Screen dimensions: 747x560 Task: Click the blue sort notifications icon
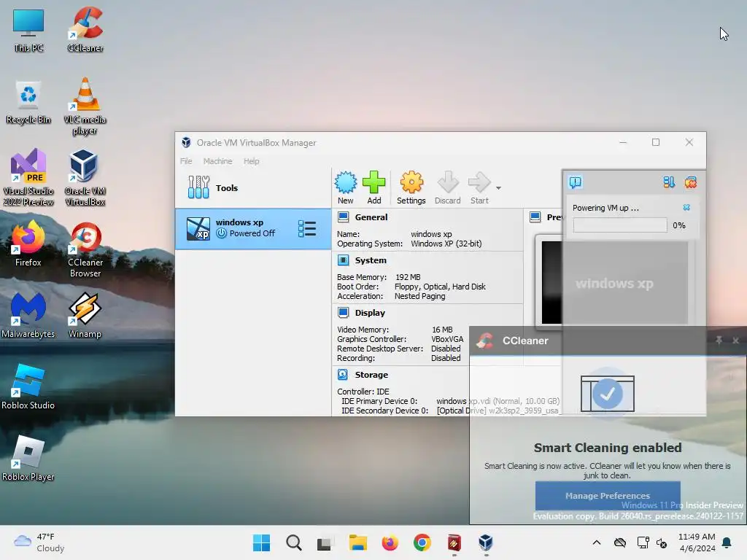[669, 182]
